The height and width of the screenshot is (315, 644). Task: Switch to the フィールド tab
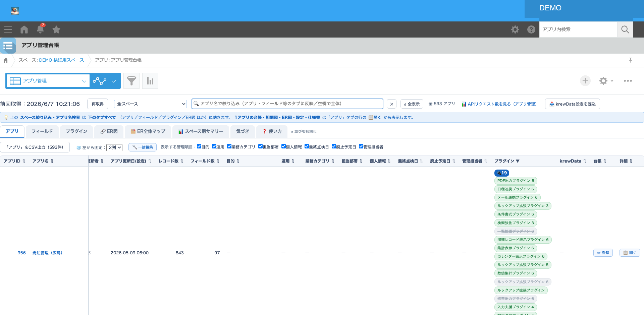click(42, 131)
